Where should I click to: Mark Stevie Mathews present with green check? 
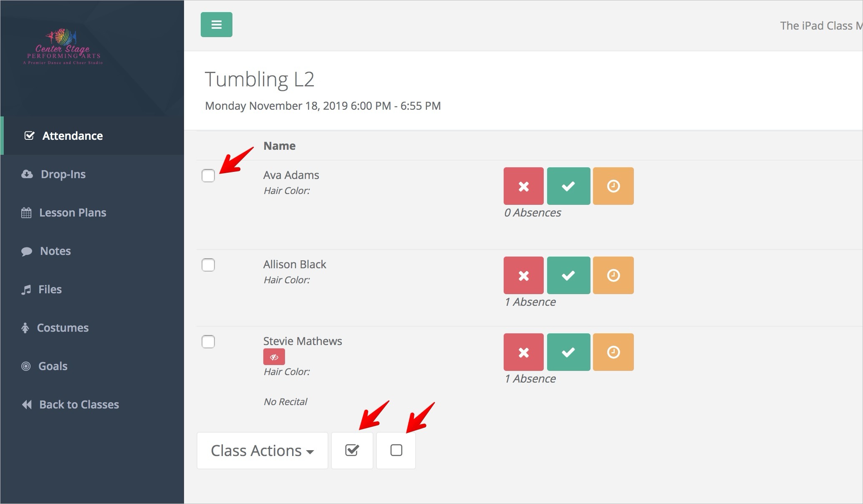click(x=568, y=352)
